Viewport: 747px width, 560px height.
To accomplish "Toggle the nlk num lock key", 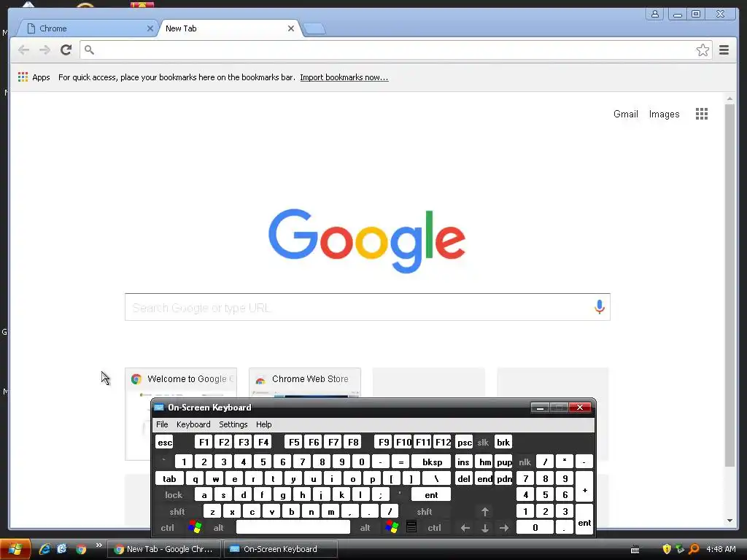I will (525, 462).
